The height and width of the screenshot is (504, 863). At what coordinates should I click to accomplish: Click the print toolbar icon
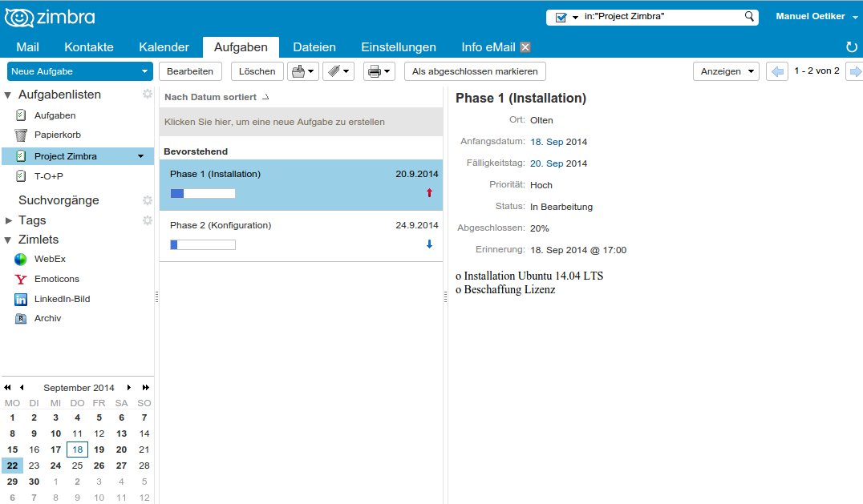pyautogui.click(x=379, y=71)
